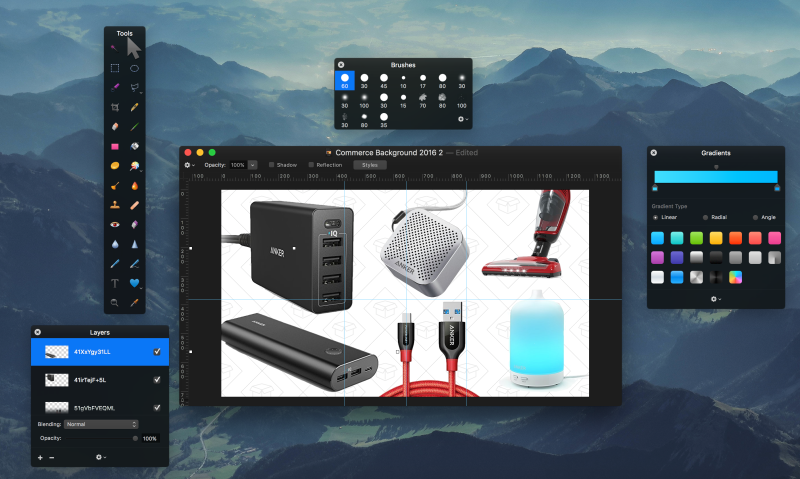Add a new layer with plus button

pos(40,458)
